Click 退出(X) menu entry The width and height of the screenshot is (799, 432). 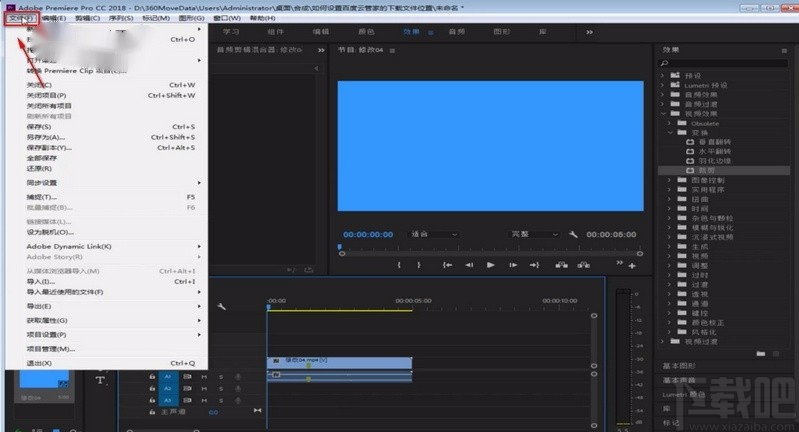(39, 363)
